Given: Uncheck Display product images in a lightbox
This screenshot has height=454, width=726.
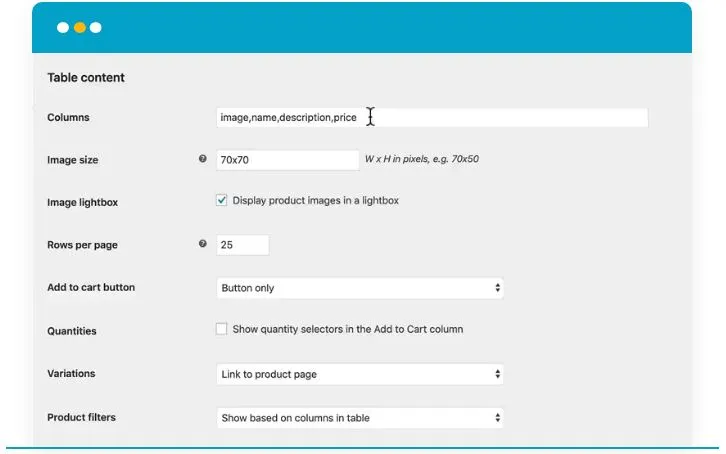Looking at the screenshot, I should click(222, 200).
